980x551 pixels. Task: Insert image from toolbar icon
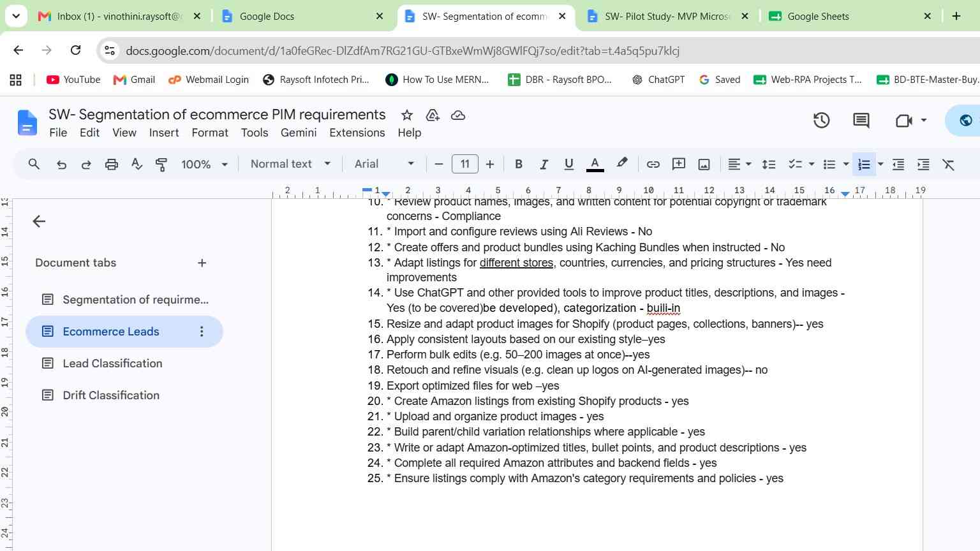pyautogui.click(x=704, y=164)
